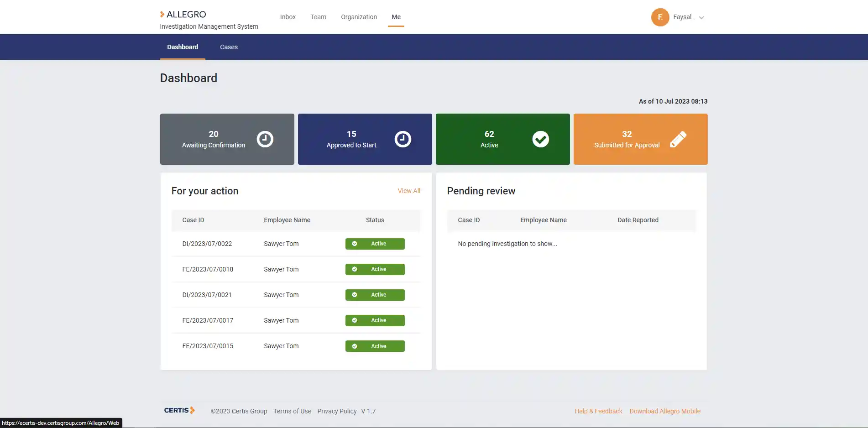Click the Date Reported column header

click(x=638, y=220)
